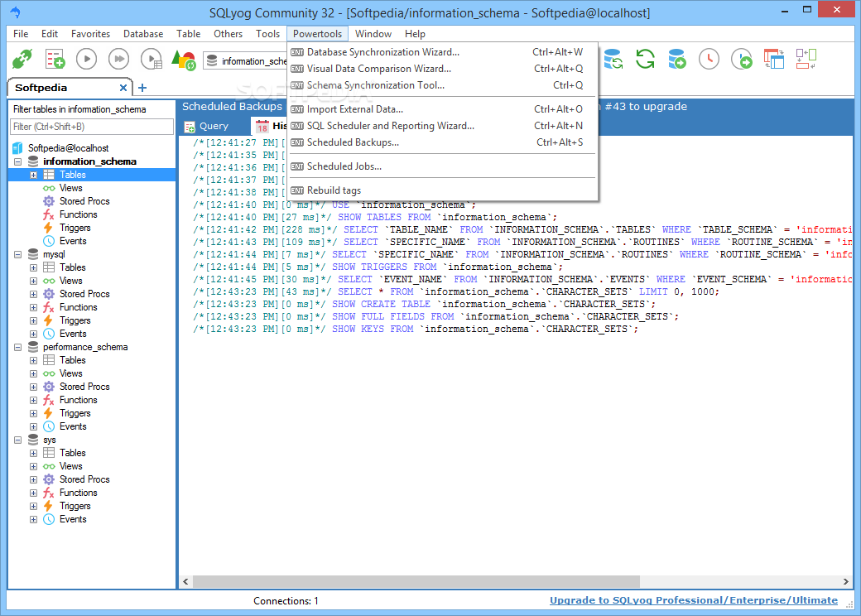Choose Visual Data Comparison Wizard
Image resolution: width=861 pixels, height=616 pixels.
(442, 69)
